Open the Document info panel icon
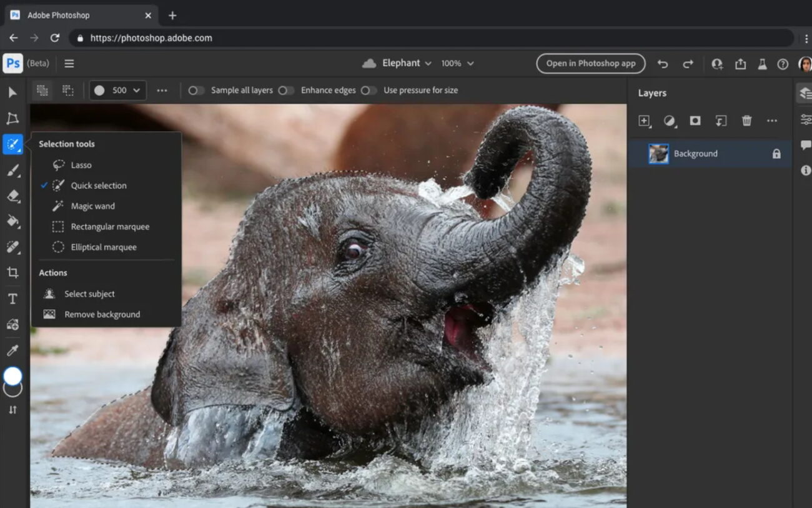Viewport: 812px width, 508px height. [x=806, y=170]
